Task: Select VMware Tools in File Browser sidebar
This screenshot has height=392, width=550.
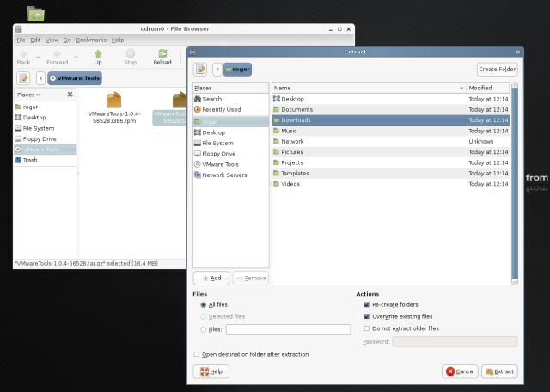Action: click(x=45, y=150)
